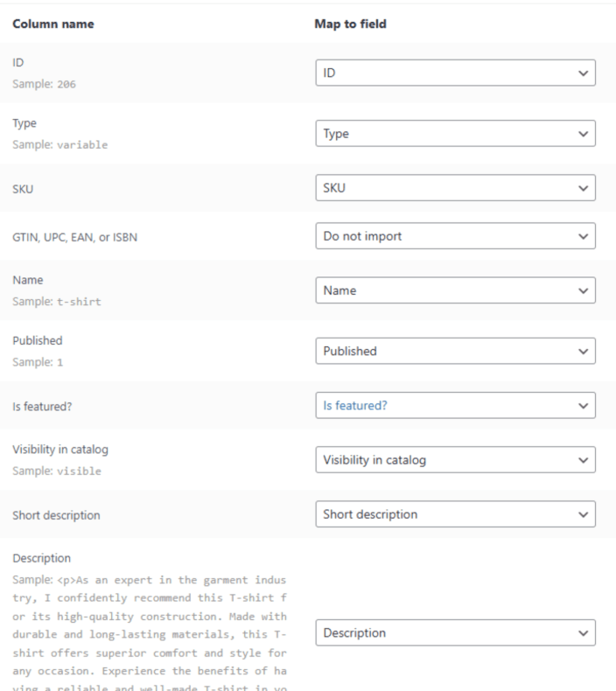Change the 'Do not import' dropdown selection

point(454,234)
